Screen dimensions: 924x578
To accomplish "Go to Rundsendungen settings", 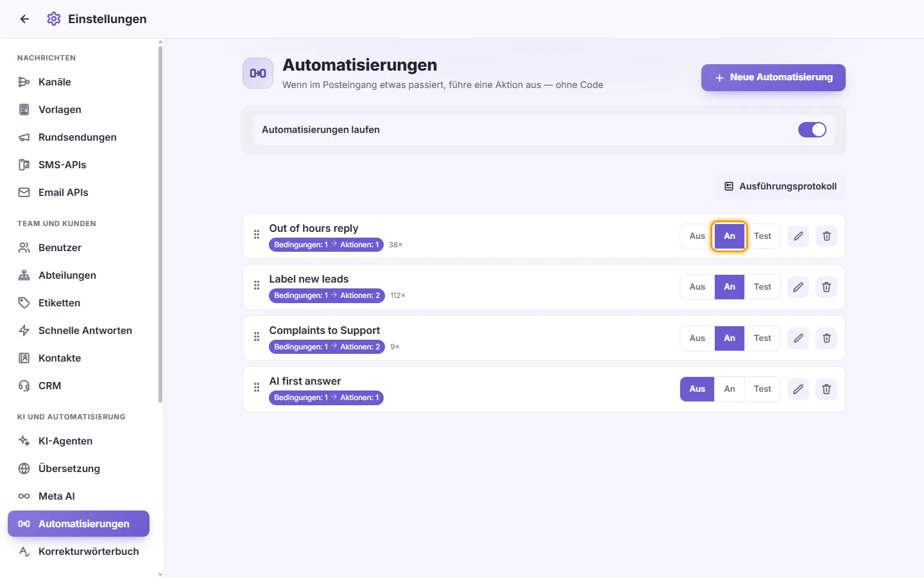I will (x=78, y=137).
